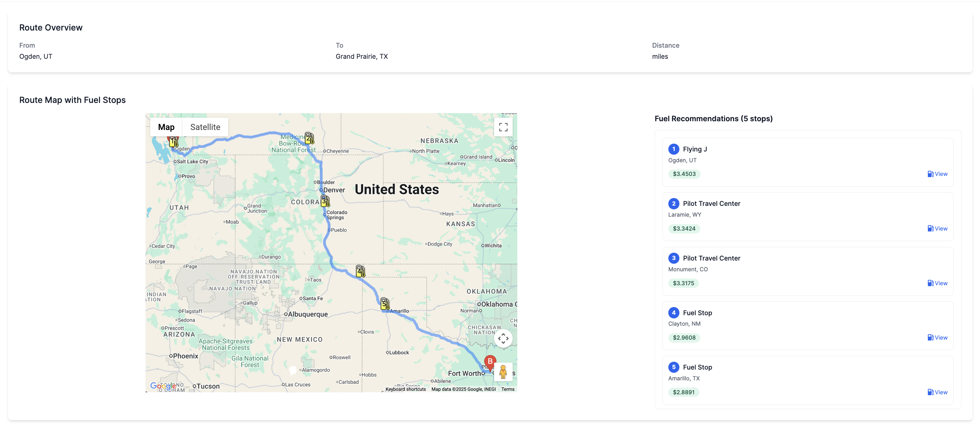980x435 pixels.
Task: View the Clayton, NM fuel stop
Action: tap(937, 338)
